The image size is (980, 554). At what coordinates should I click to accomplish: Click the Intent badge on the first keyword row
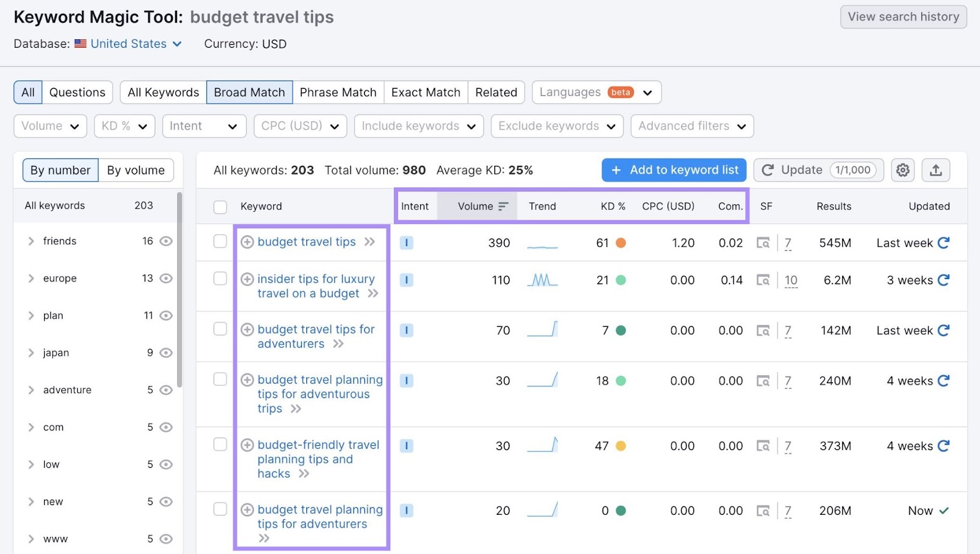pyautogui.click(x=406, y=242)
